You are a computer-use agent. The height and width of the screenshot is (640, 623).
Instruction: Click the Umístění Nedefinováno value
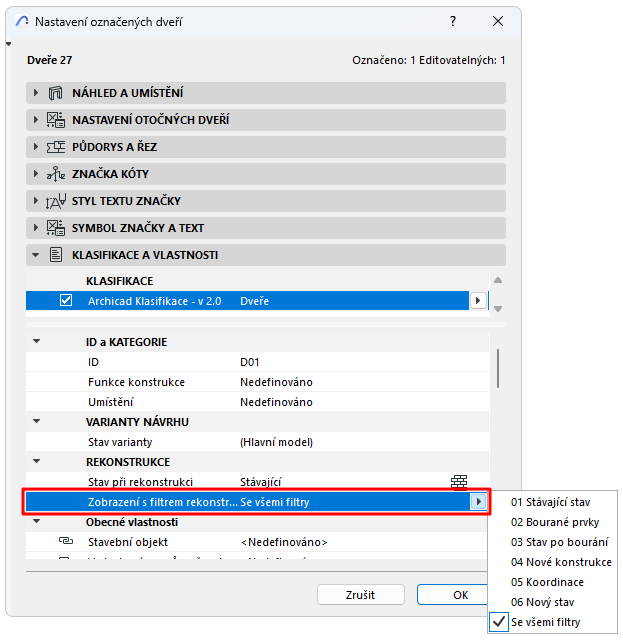pyautogui.click(x=276, y=402)
